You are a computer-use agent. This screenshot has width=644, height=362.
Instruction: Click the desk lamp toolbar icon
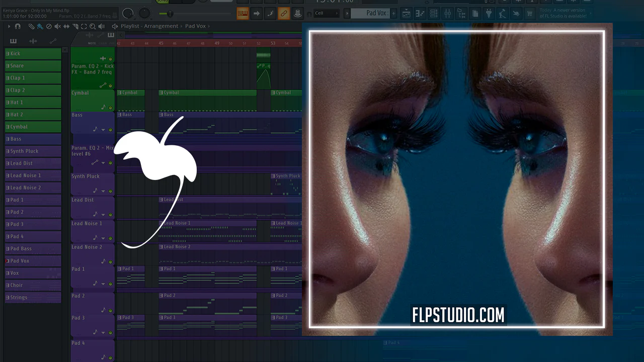point(502,14)
